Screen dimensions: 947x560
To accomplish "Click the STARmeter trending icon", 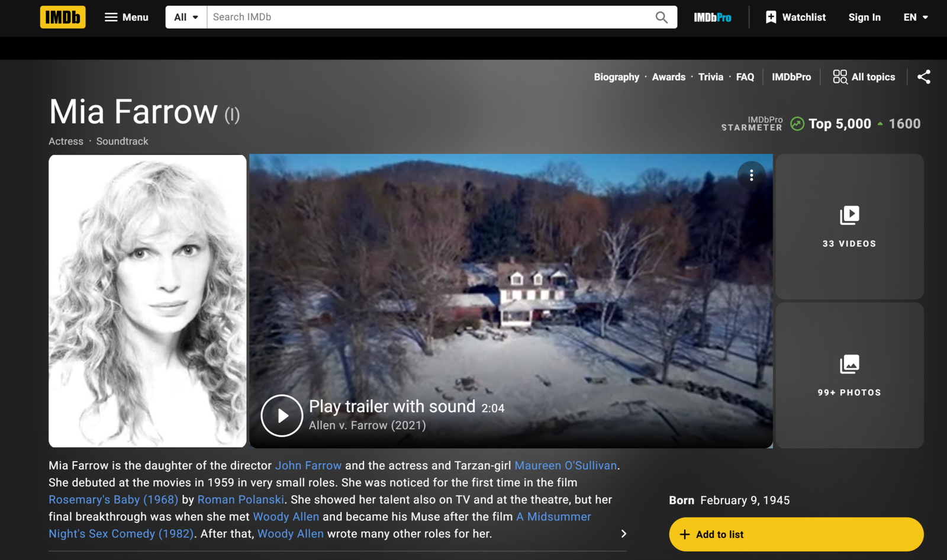I will click(x=797, y=124).
